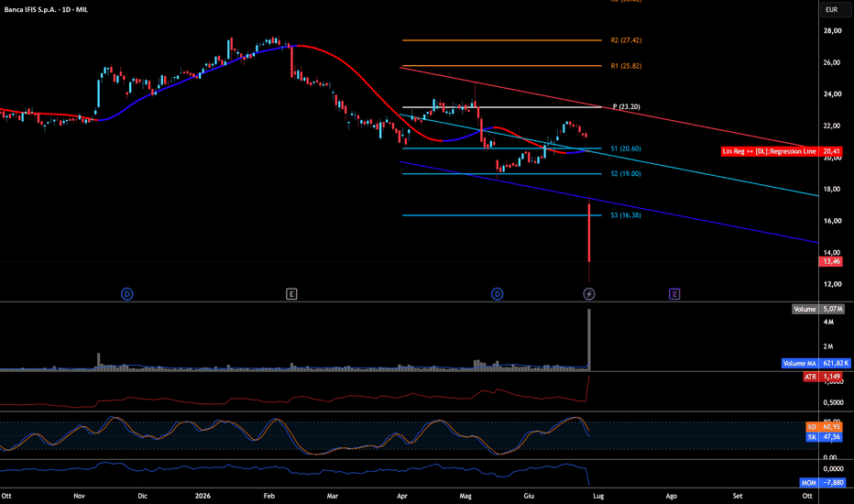Click the Apr time axis label

tap(402, 496)
